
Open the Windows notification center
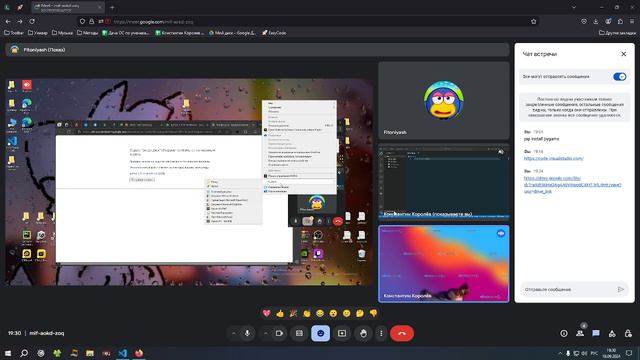[629, 353]
